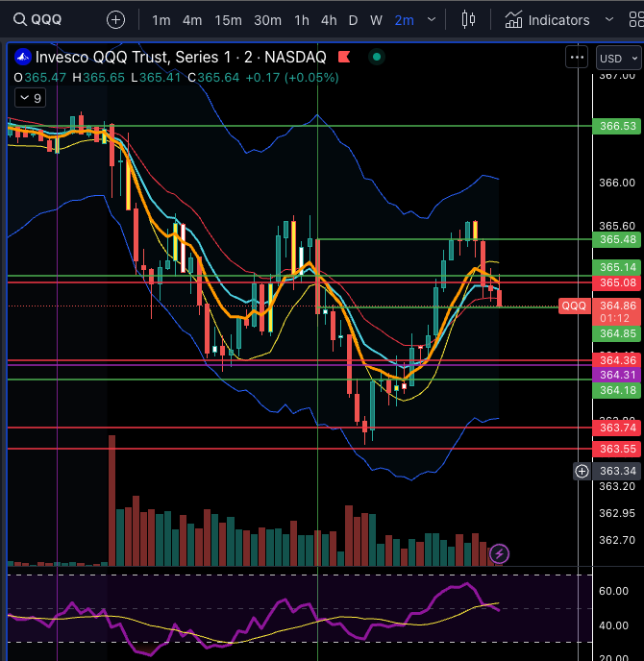Screen dimensions: 644x661
Task: Click the 365.14 green price label
Action: point(617,267)
